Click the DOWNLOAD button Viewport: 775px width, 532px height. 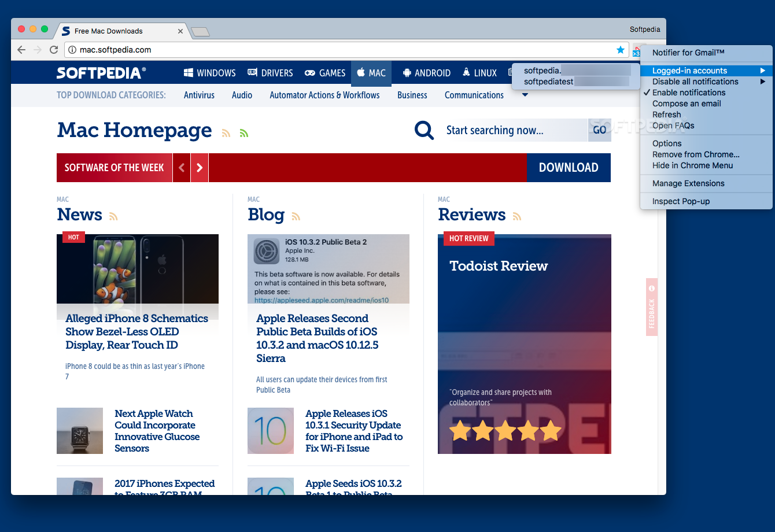569,168
